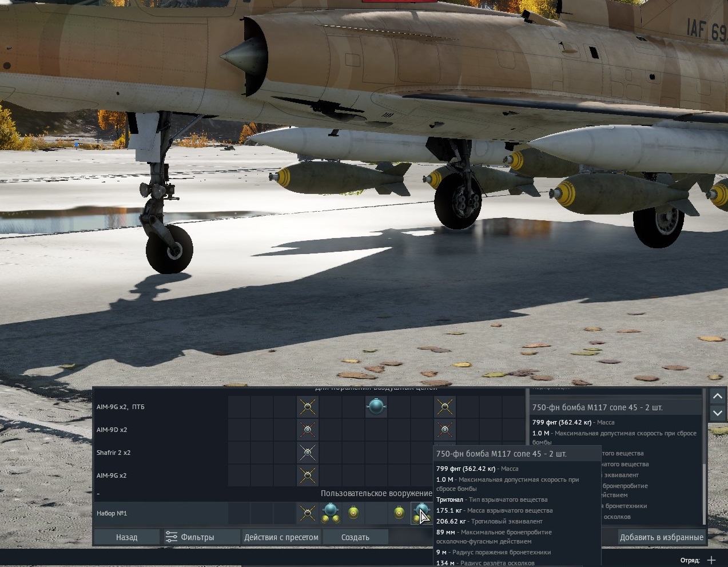The height and width of the screenshot is (567, 728).
Task: Click the Тритонал explosive type text in tooltip
Action: point(449,499)
